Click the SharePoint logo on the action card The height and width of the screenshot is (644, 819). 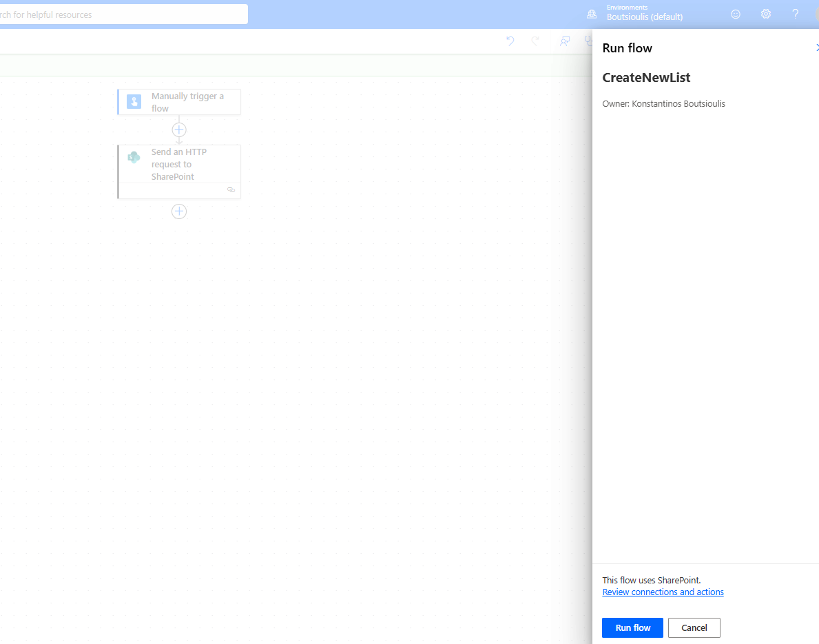click(x=134, y=158)
